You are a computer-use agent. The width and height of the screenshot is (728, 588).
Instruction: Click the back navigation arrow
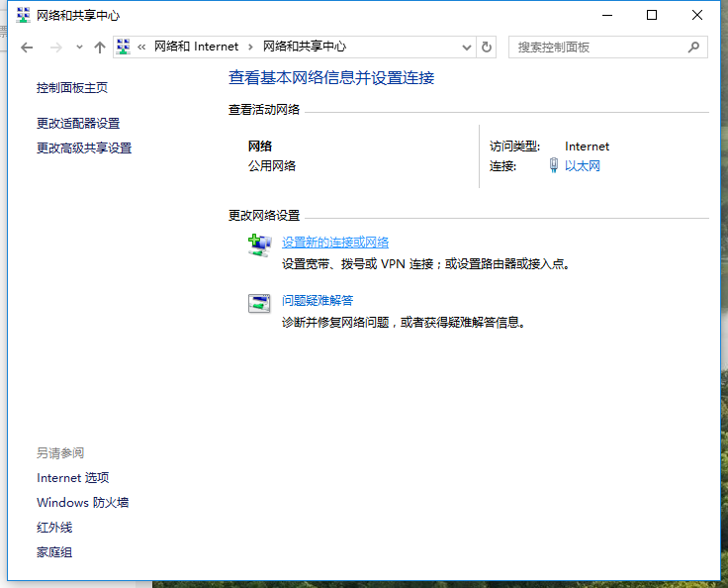27,47
